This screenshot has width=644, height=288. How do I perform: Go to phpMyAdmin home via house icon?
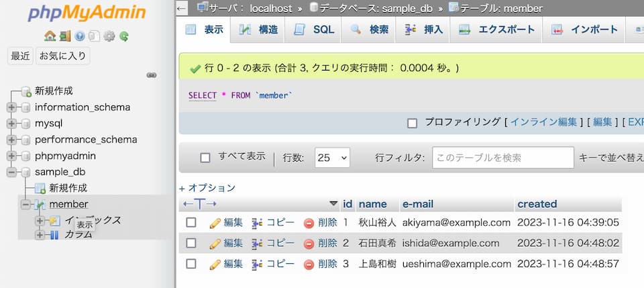pos(50,36)
